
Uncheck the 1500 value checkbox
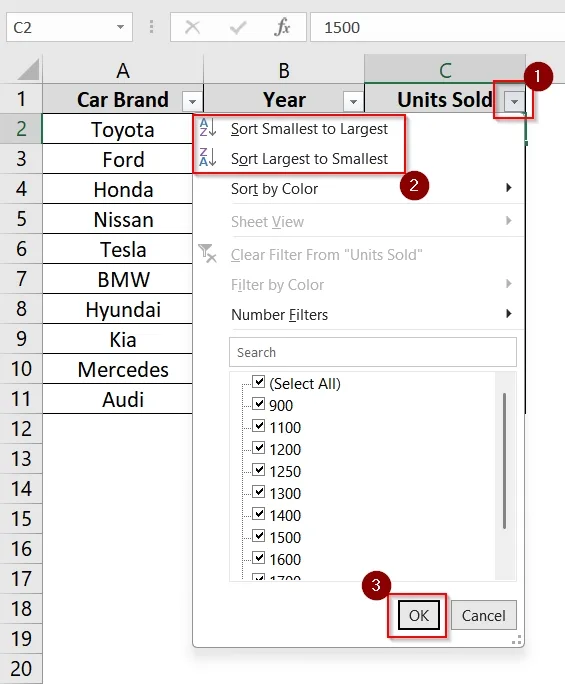pyautogui.click(x=259, y=535)
